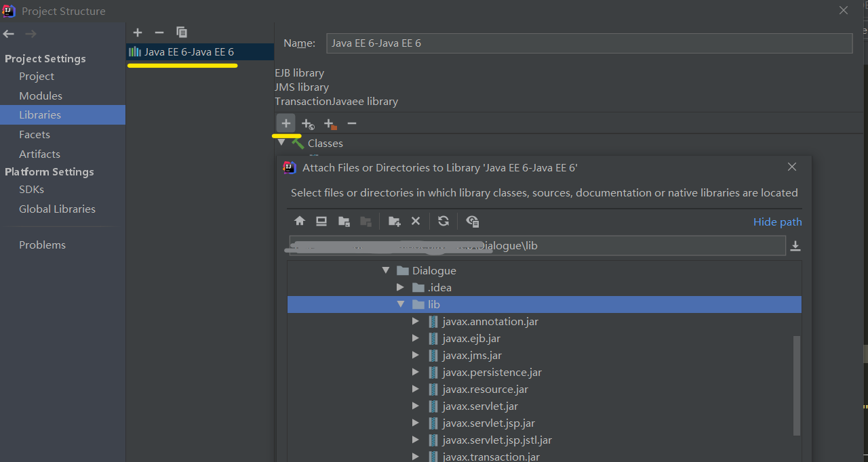Viewport: 868px width, 462px height.
Task: Click the library Name text field
Action: tap(589, 43)
